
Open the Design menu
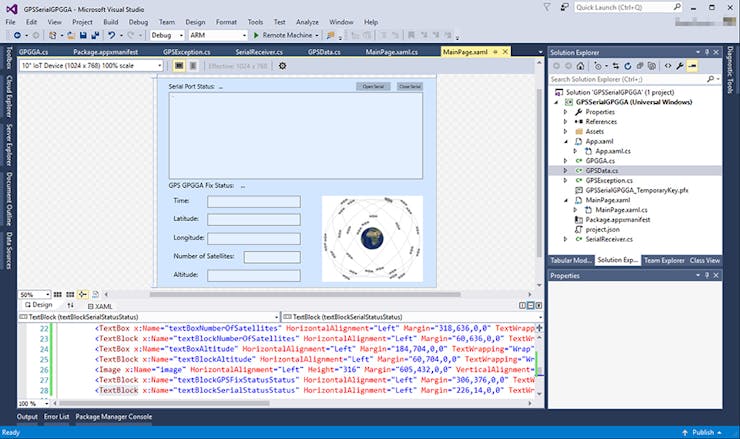click(x=195, y=22)
